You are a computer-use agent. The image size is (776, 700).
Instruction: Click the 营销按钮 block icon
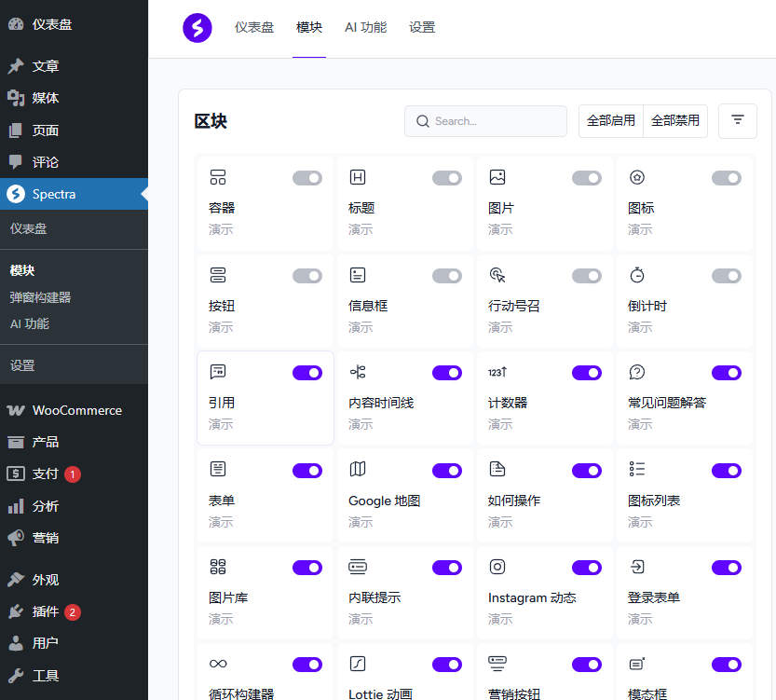click(x=497, y=664)
